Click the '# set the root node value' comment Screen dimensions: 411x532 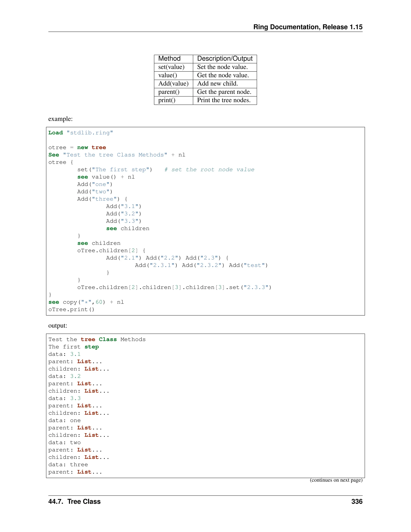click(x=209, y=170)
